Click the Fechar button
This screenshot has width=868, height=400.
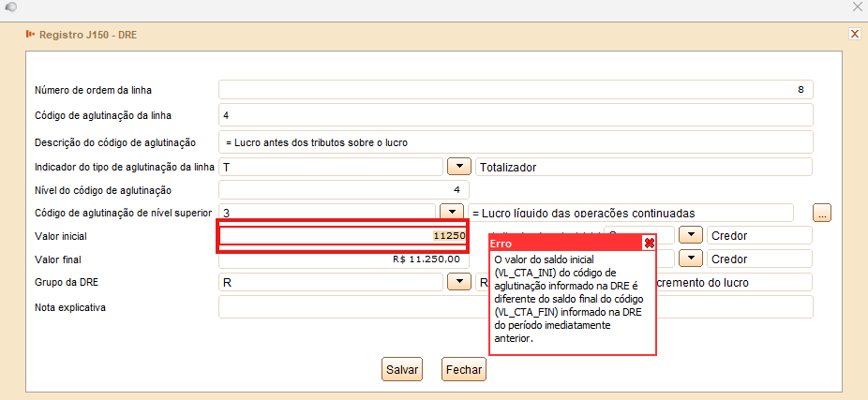pos(464,369)
